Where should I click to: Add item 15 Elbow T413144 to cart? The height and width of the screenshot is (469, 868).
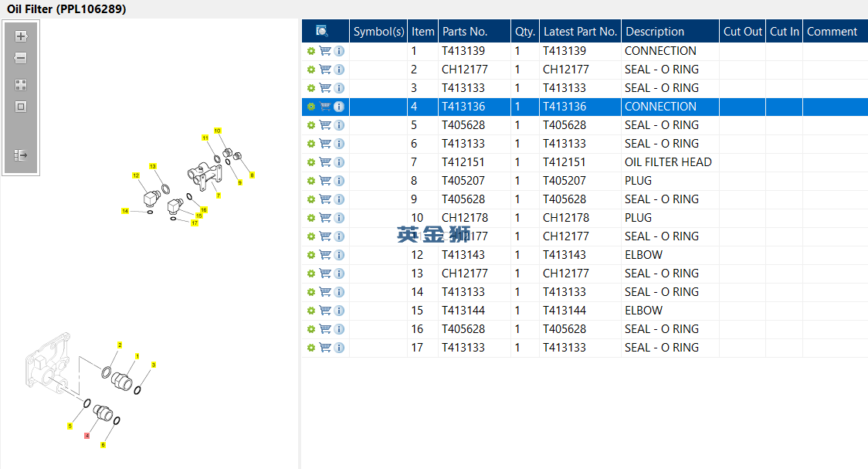point(325,311)
